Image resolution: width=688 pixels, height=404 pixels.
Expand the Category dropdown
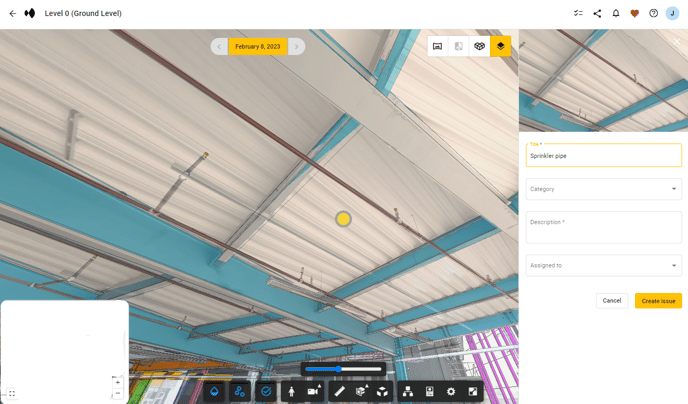pos(604,189)
